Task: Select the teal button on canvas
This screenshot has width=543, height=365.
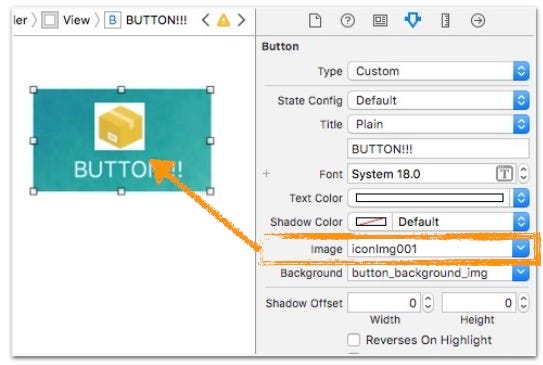Action: (x=122, y=140)
